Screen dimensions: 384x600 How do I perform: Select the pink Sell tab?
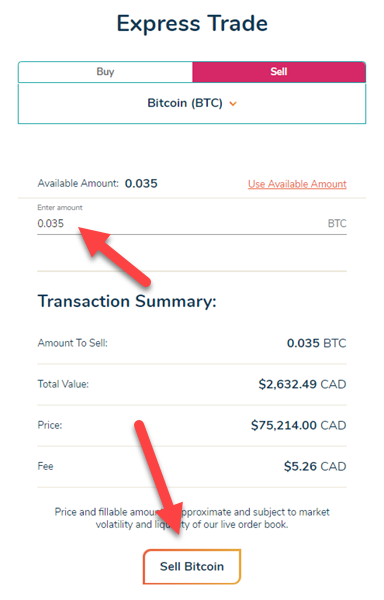279,72
